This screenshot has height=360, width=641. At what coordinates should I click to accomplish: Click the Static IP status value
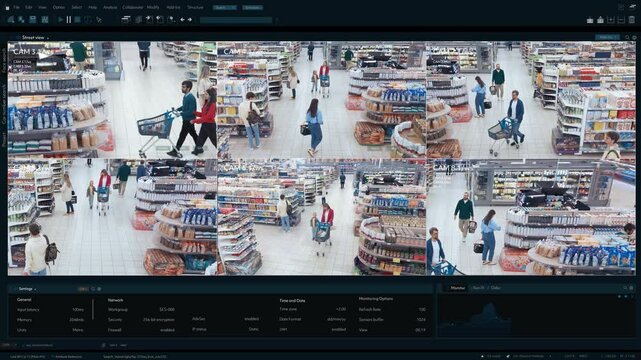point(254,329)
